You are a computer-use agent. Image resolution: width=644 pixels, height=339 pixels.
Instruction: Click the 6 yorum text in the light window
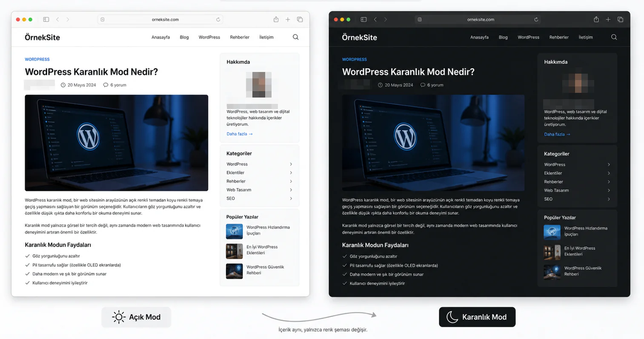118,85
